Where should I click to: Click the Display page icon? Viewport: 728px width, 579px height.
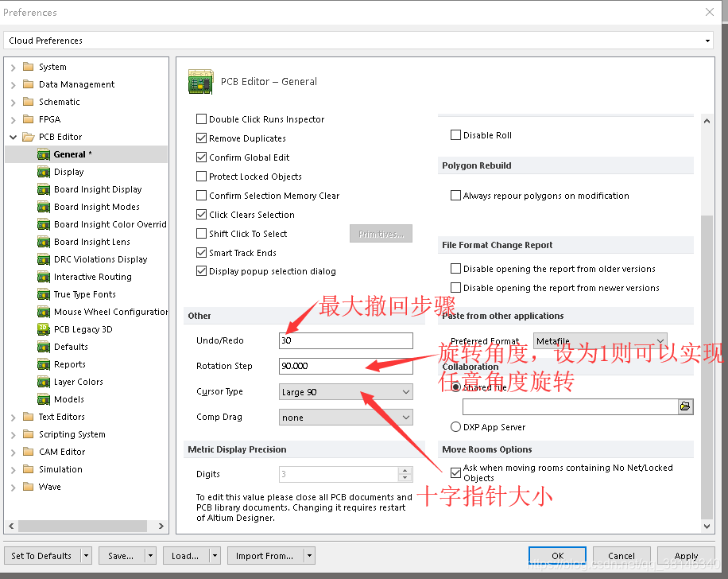click(x=44, y=172)
